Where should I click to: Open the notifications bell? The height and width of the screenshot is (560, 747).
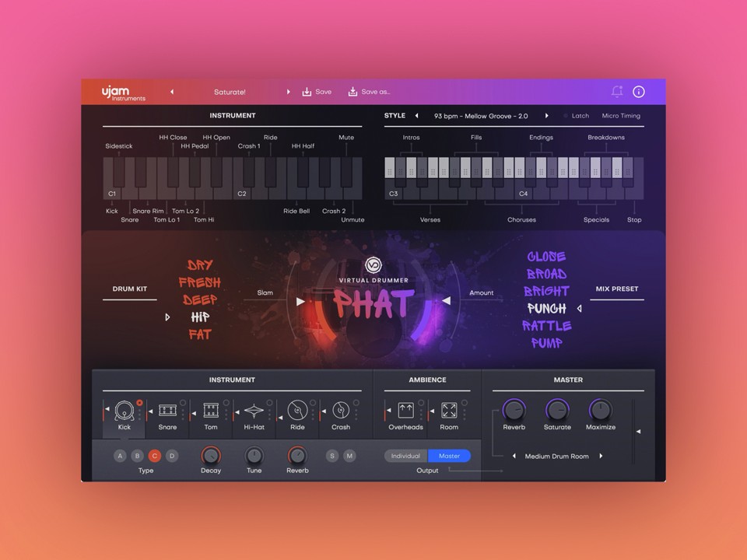[x=617, y=92]
